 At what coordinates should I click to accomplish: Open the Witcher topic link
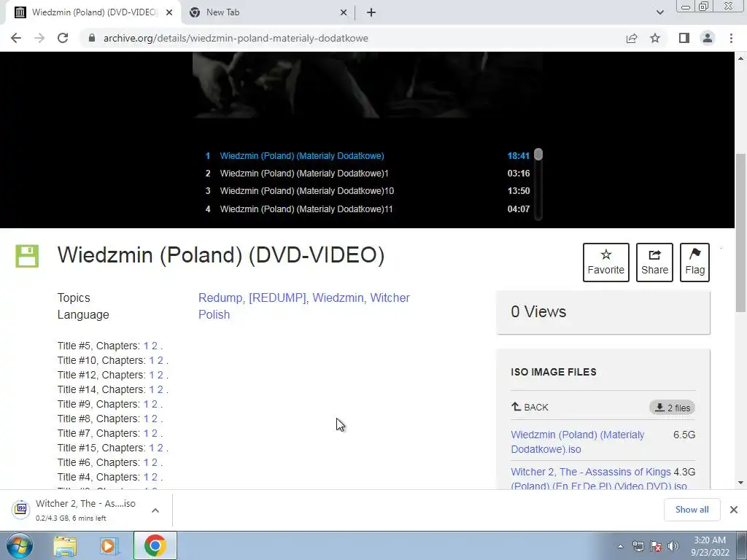[390, 297]
